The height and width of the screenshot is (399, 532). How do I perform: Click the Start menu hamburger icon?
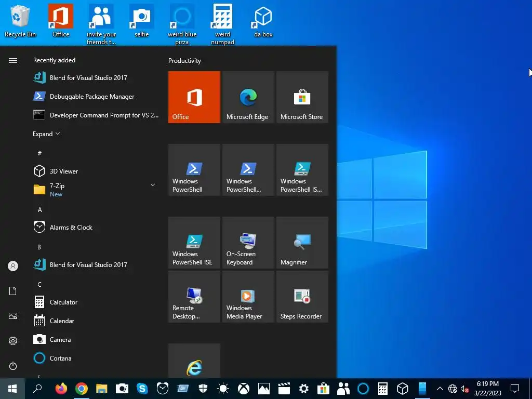(x=13, y=60)
